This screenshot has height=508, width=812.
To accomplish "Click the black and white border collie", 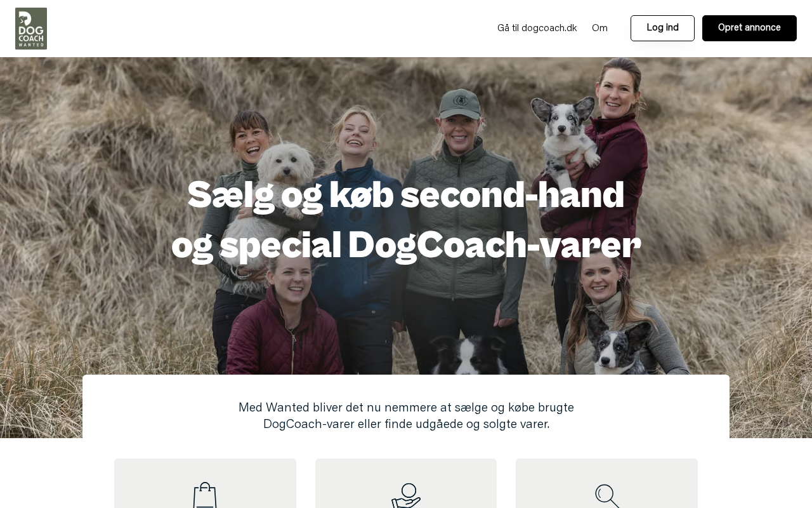I will (x=468, y=356).
